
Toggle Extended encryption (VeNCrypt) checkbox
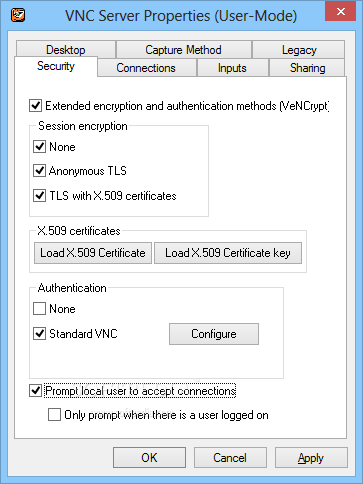pyautogui.click(x=35, y=106)
